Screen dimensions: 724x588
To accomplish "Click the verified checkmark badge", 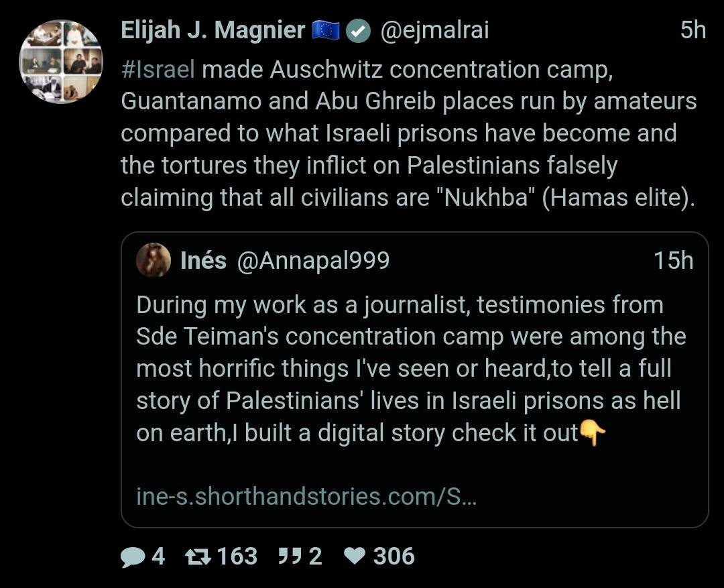I will [x=360, y=31].
